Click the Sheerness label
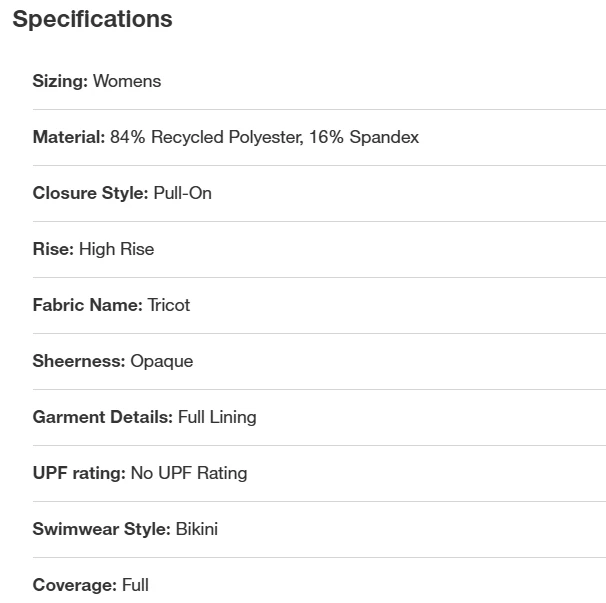 [x=79, y=361]
